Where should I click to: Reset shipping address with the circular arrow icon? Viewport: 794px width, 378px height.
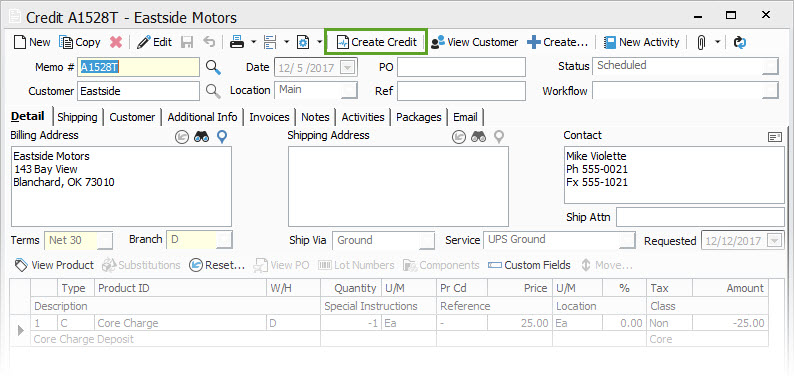pos(459,137)
